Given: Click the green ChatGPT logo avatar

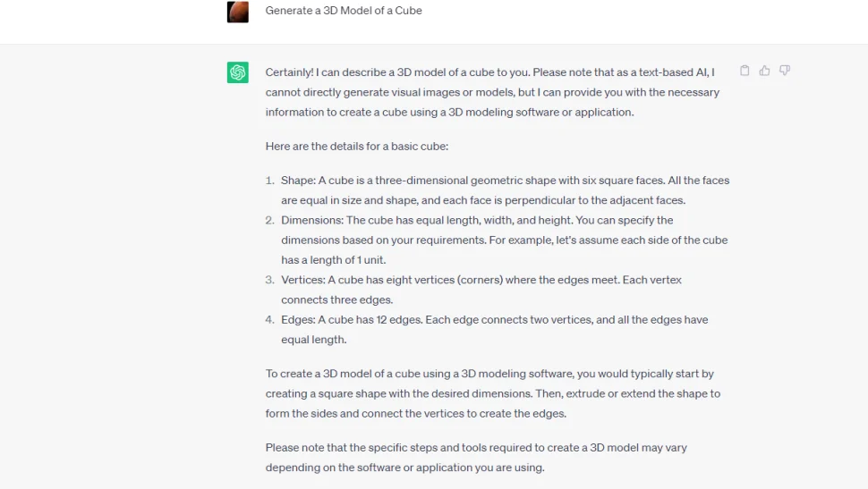Looking at the screenshot, I should pos(237,72).
